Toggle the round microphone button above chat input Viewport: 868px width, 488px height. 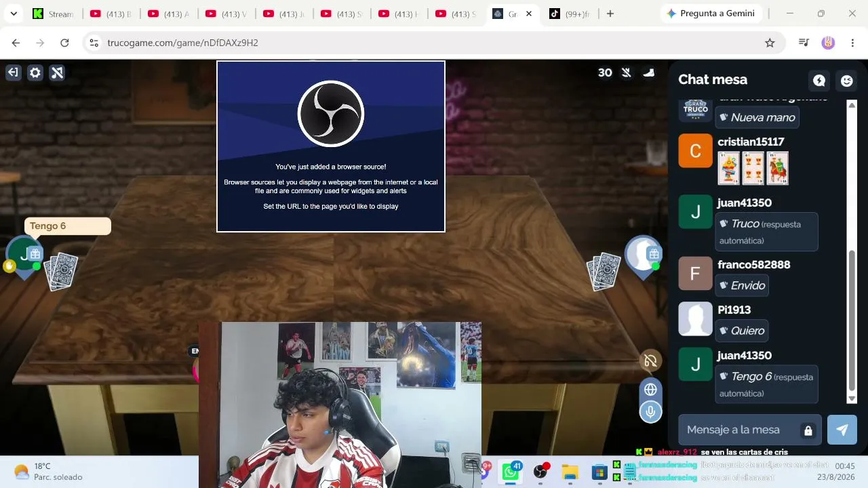tap(650, 411)
